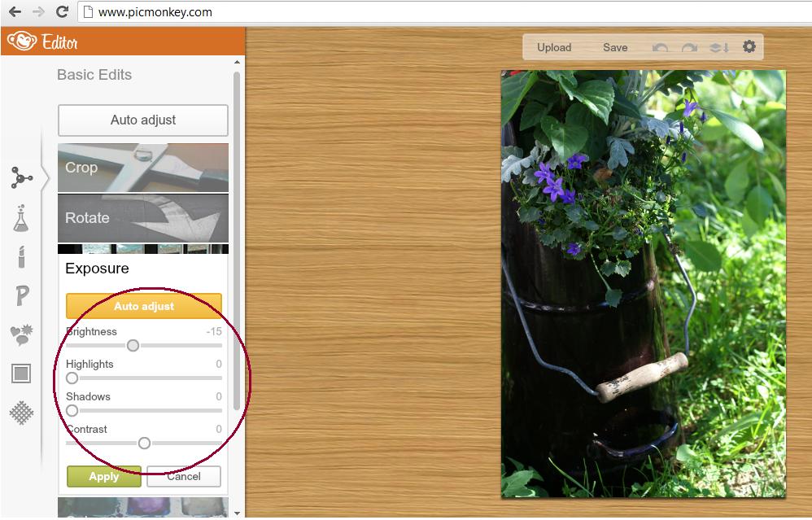Screen dimensions: 812x520
Task: Click the Contrast slider handle
Action: pos(145,443)
